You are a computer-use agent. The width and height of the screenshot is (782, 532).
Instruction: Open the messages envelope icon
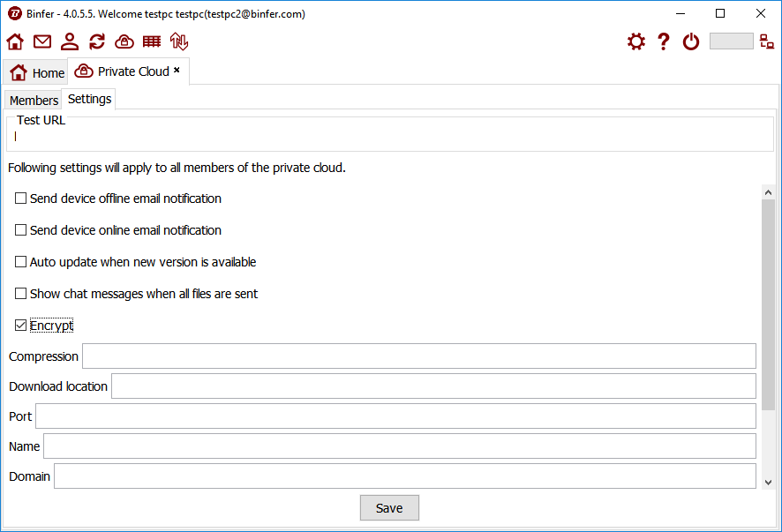(x=42, y=41)
